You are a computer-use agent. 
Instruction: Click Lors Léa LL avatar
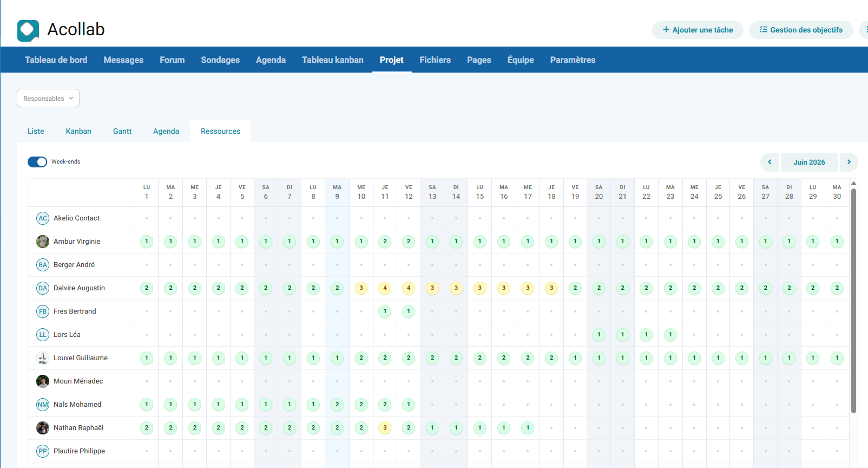pyautogui.click(x=43, y=335)
